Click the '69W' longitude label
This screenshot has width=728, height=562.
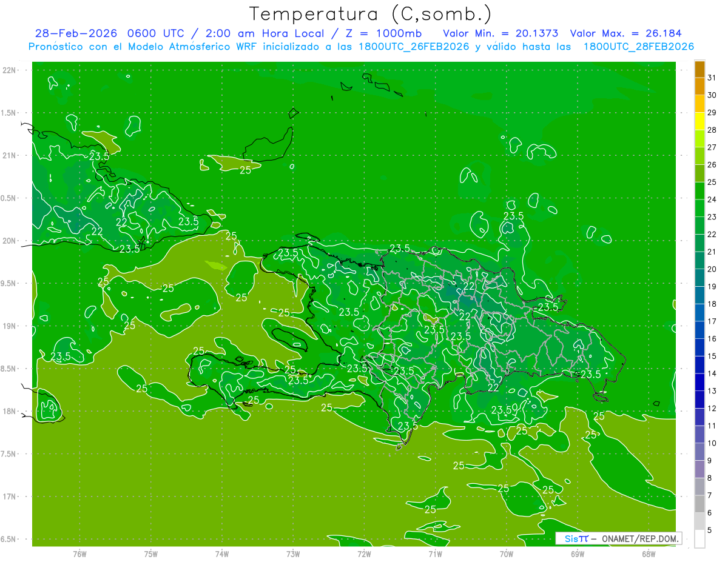578,554
